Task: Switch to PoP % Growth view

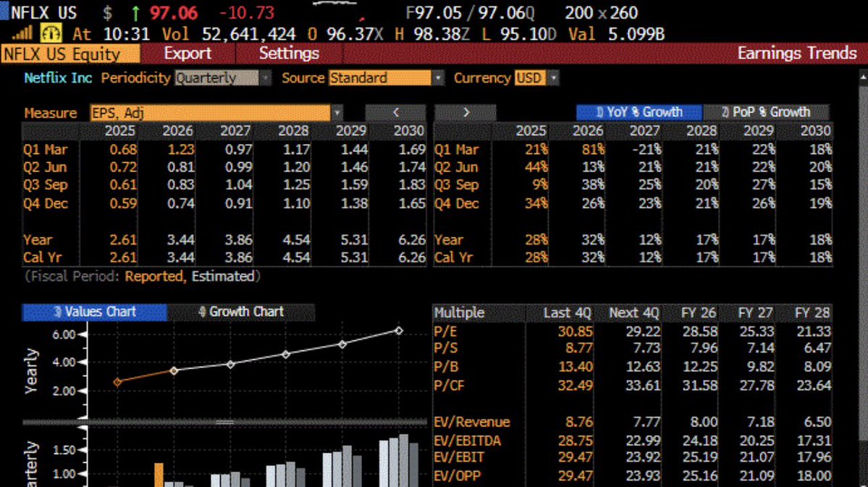Action: coord(766,112)
